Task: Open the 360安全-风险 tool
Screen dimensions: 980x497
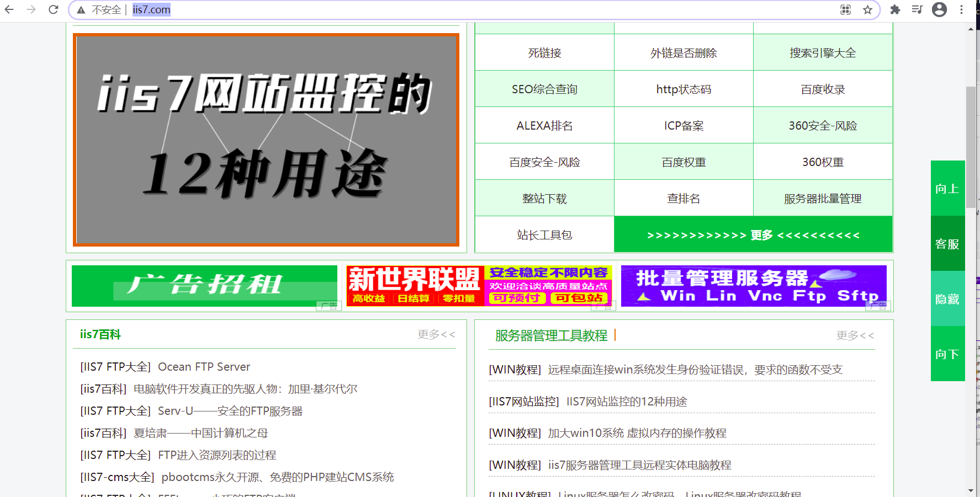Action: (823, 125)
